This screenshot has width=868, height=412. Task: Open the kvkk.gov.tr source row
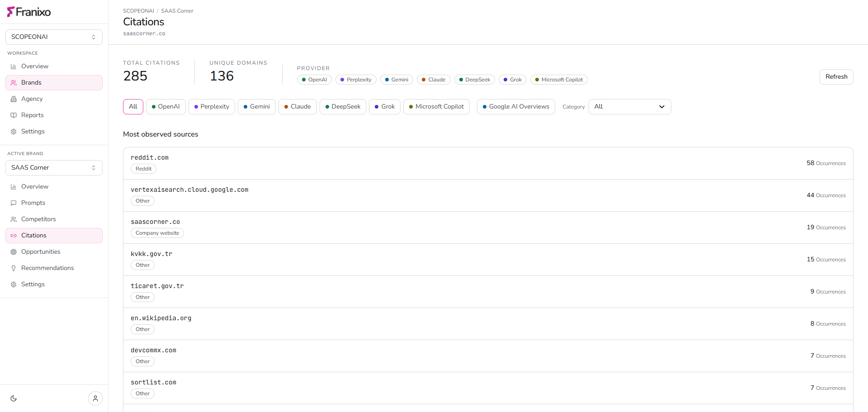coord(488,260)
